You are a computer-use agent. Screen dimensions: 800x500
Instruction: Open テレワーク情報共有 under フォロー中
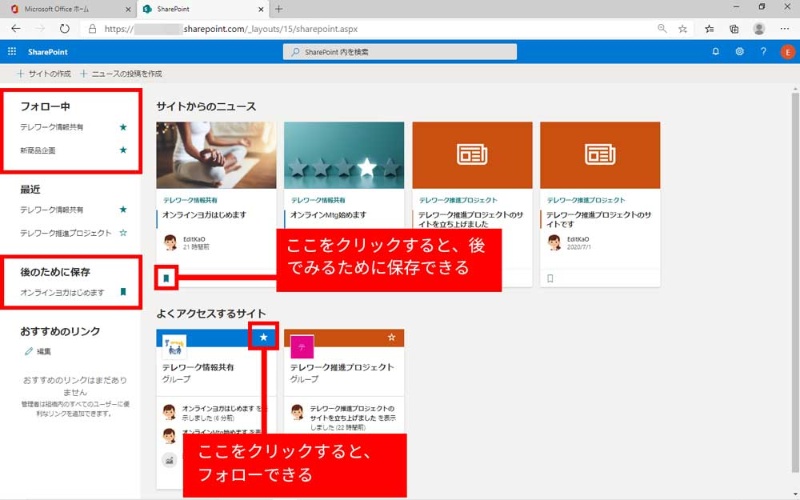coord(52,127)
